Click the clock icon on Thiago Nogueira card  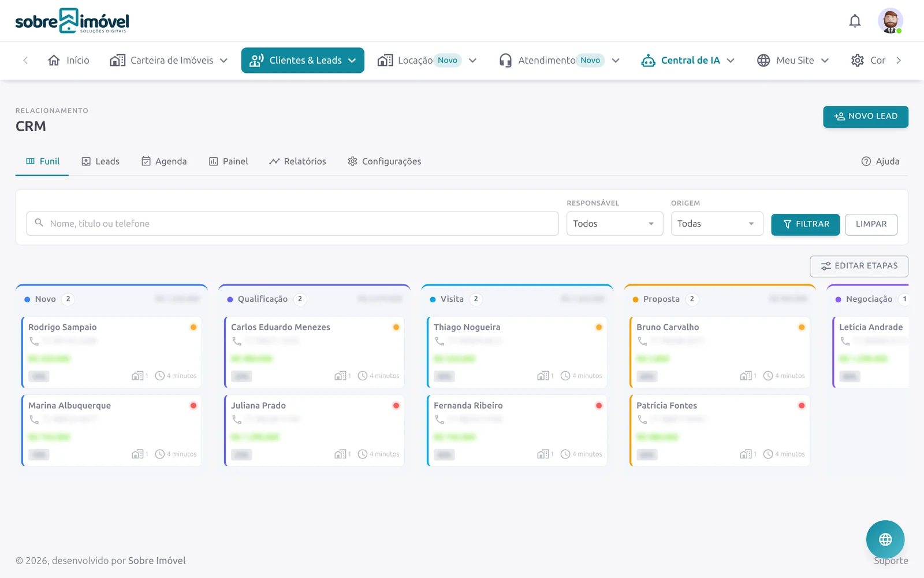(565, 376)
